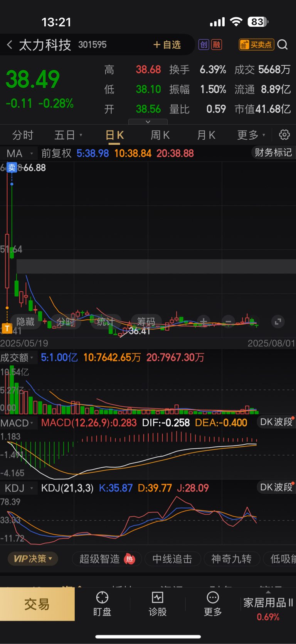Zoom out chart with minus button
Viewport: 296px width, 644px height.
point(228,321)
